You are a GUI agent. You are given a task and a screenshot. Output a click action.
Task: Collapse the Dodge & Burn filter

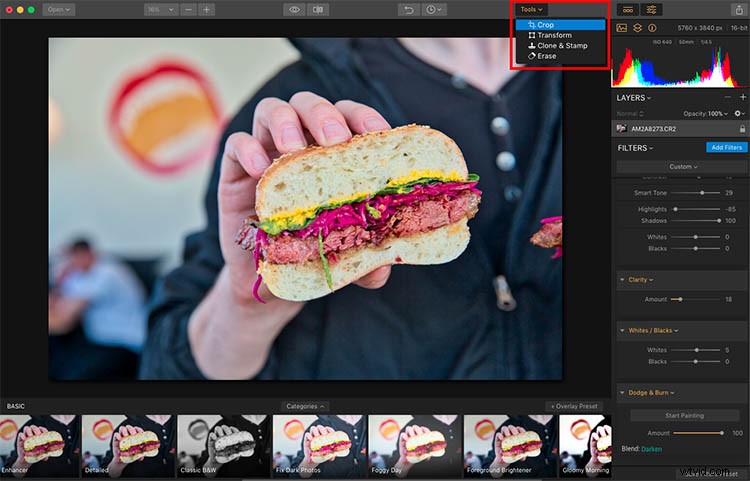coord(622,393)
